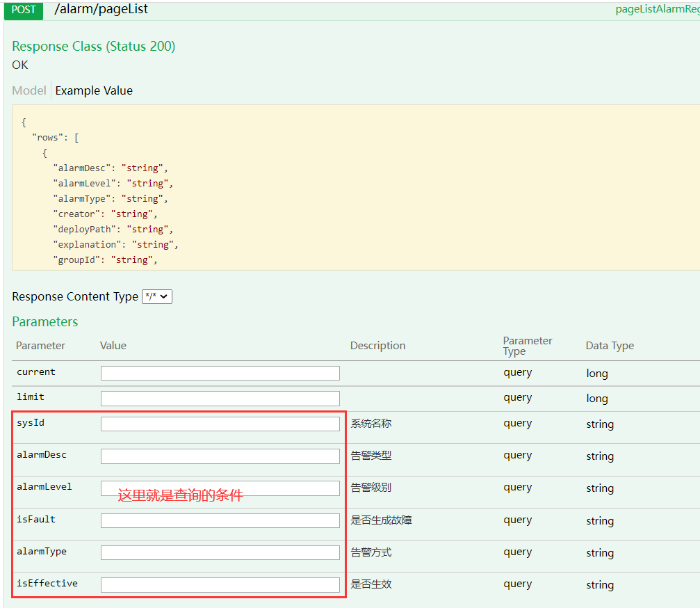Click the "groupId" line in example JSON

point(106,260)
